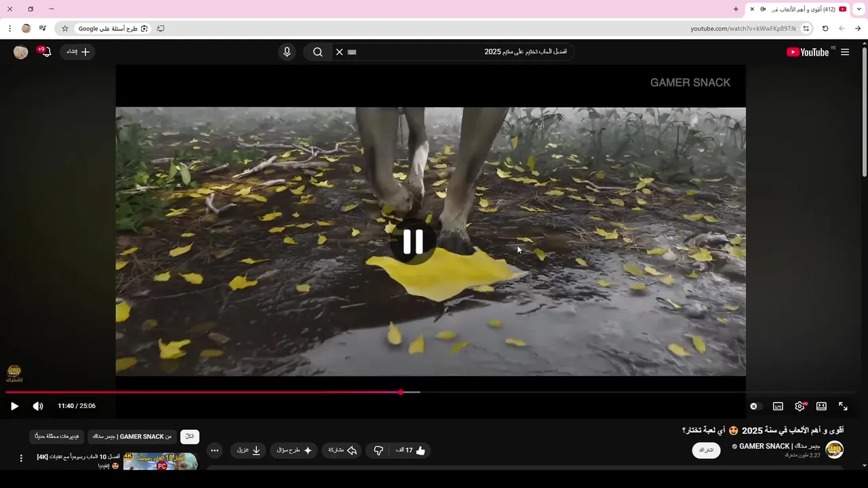This screenshot has width=868, height=488.
Task: Click the Ask Google (طرح أسئلة على Google) chip
Action: coord(113,28)
